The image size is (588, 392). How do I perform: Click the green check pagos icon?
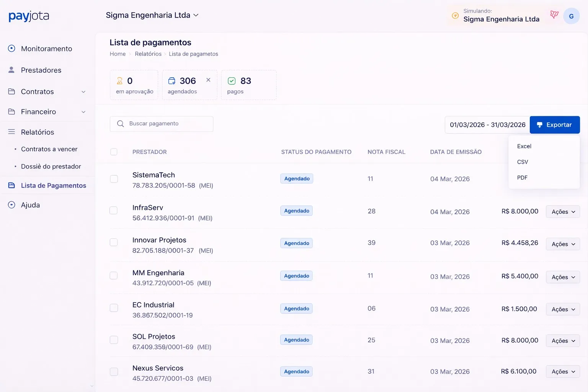click(232, 81)
